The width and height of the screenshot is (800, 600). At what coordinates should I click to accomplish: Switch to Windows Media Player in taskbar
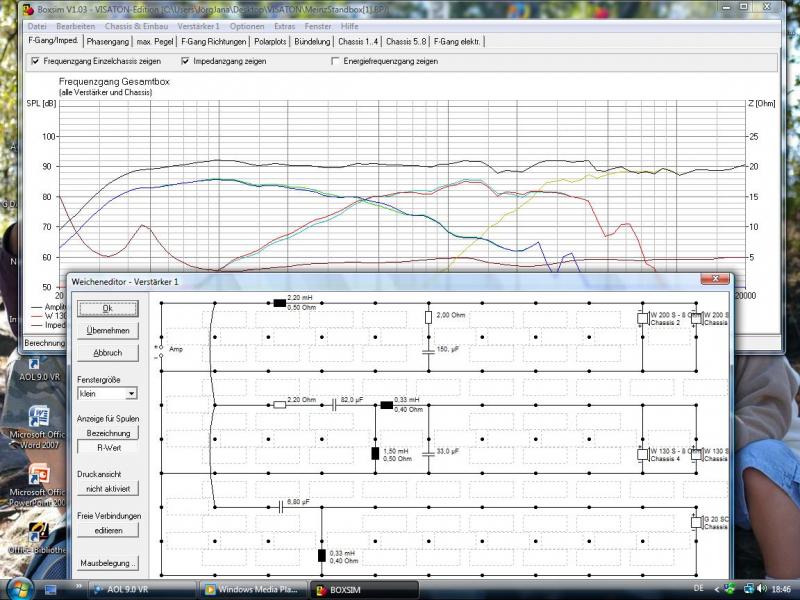pos(252,589)
